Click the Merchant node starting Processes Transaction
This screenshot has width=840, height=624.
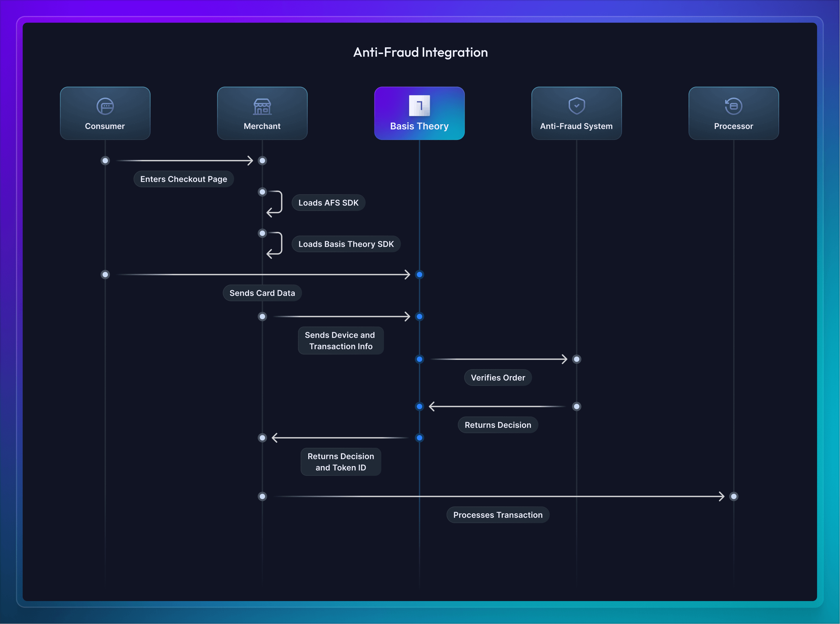tap(262, 496)
